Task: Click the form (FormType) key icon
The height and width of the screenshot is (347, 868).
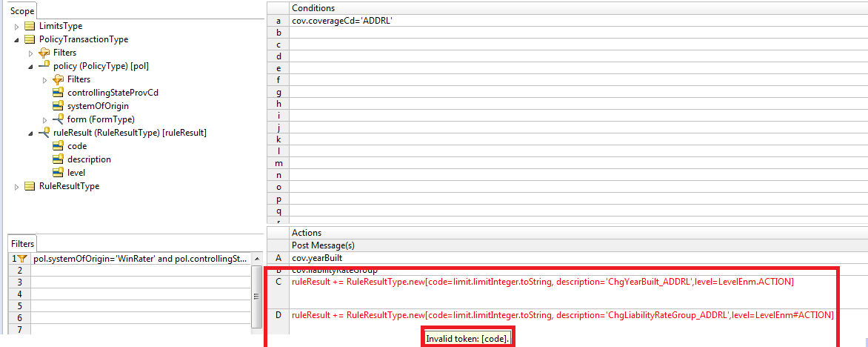Action: click(58, 119)
